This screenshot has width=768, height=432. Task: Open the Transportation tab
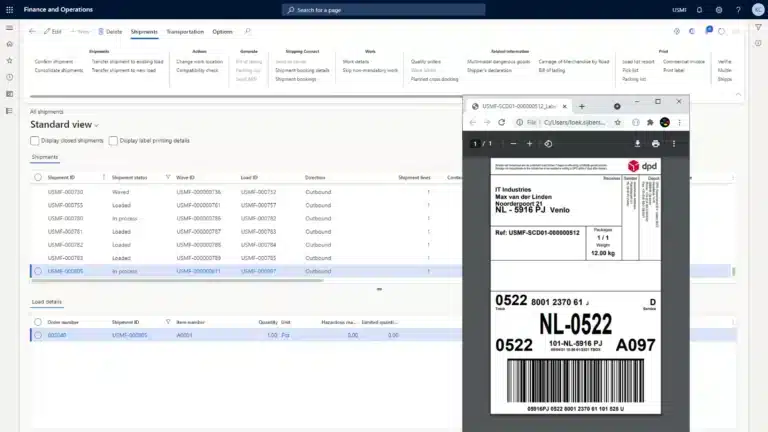(x=185, y=32)
